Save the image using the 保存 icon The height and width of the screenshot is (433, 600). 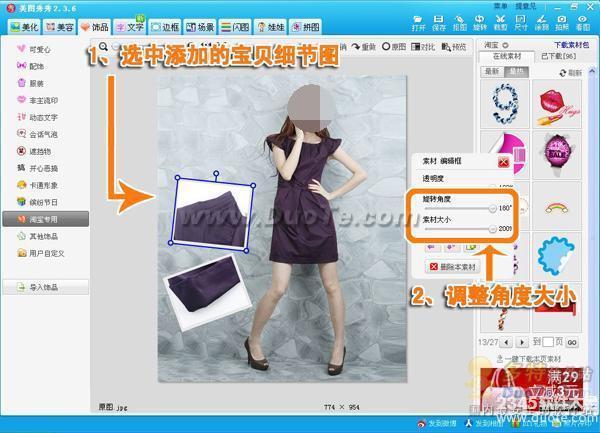[x=439, y=23]
